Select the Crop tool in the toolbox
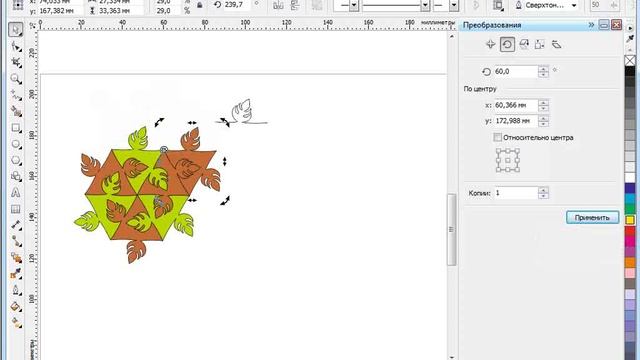Image resolution: width=640 pixels, height=360 pixels. pos(16,62)
